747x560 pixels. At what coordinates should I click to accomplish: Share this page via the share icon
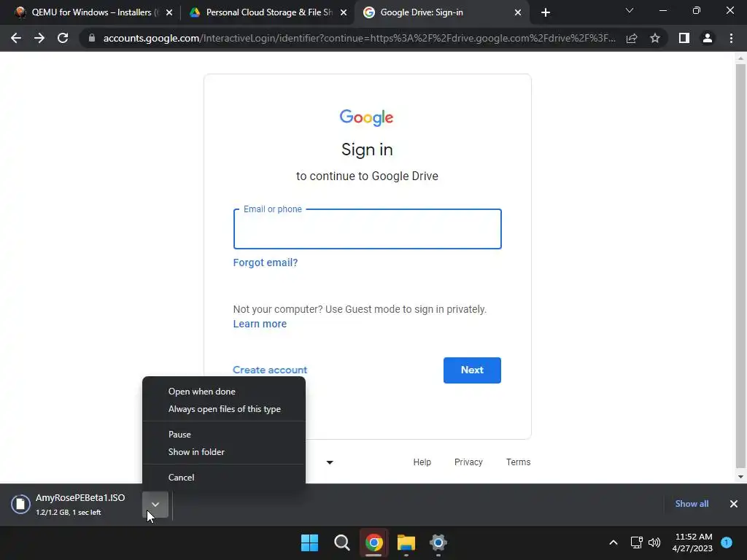point(632,38)
